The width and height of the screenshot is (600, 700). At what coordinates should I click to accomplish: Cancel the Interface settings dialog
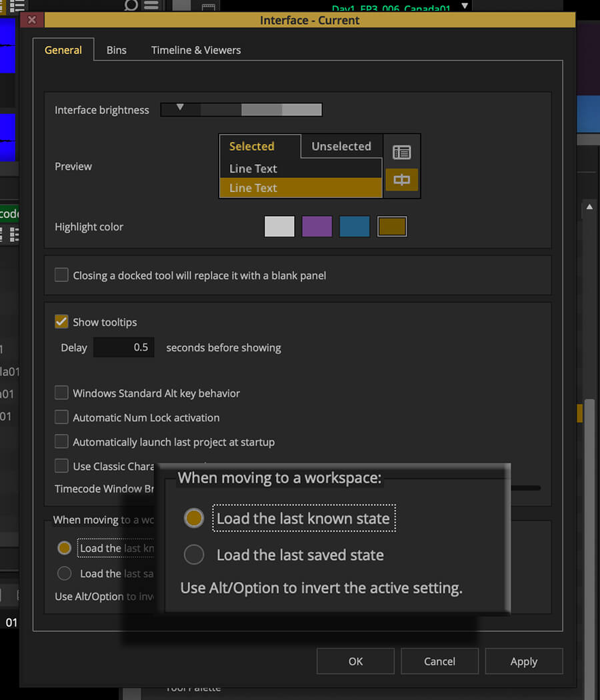click(439, 661)
